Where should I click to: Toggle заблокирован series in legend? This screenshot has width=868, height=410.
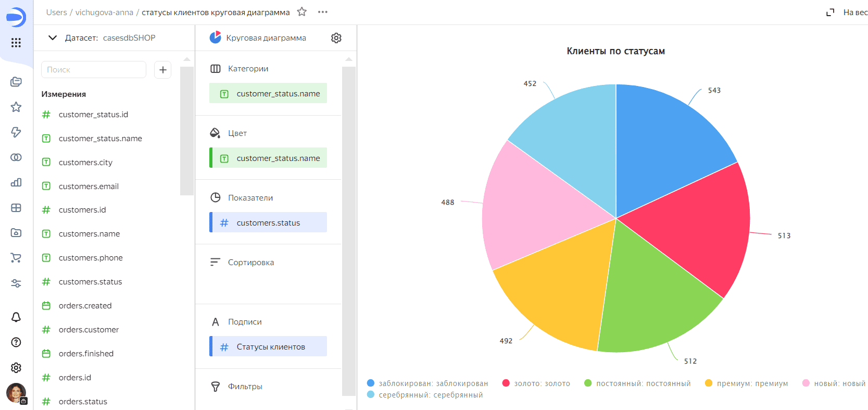[x=427, y=383]
